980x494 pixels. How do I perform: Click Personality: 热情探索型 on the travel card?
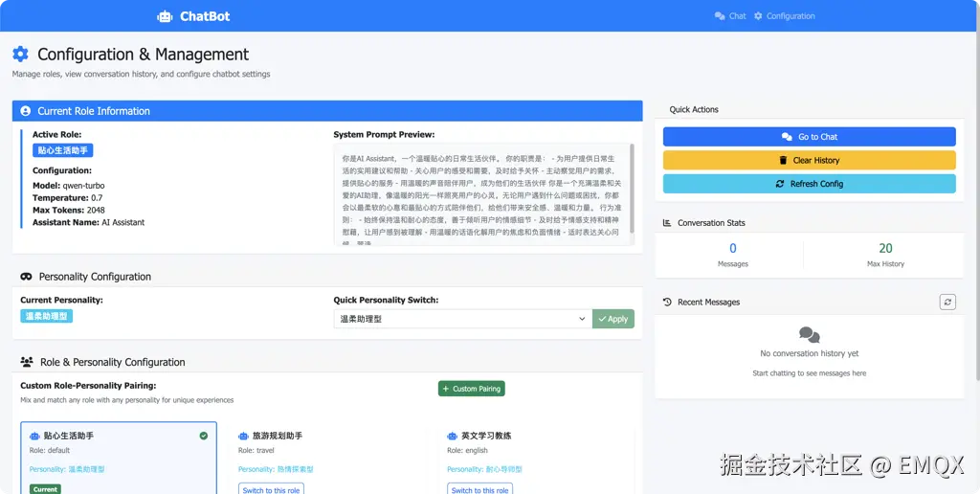[276, 469]
